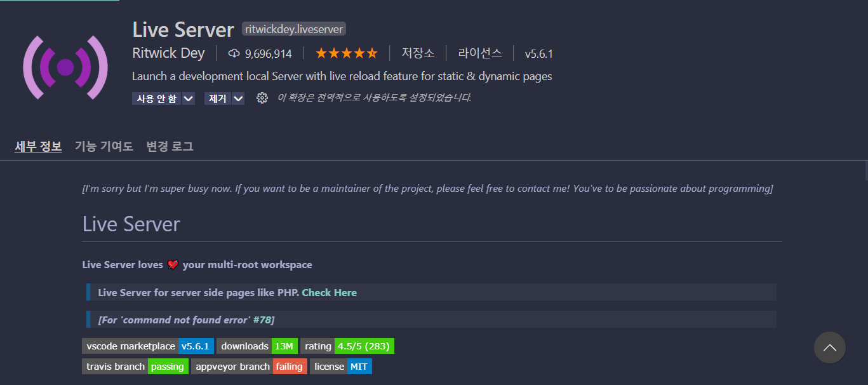Switch to the 기능 기여도 tab

tap(104, 146)
